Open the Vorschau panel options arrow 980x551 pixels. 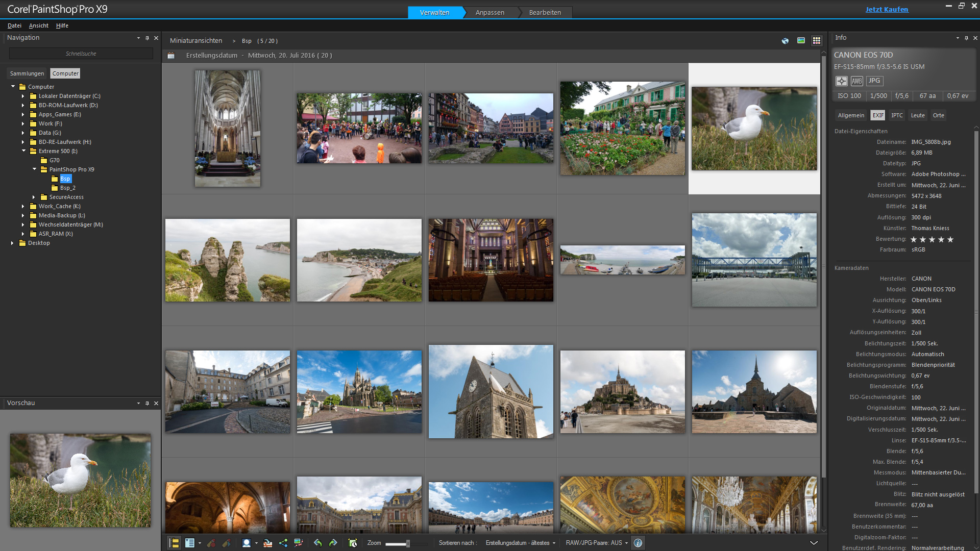click(x=138, y=404)
